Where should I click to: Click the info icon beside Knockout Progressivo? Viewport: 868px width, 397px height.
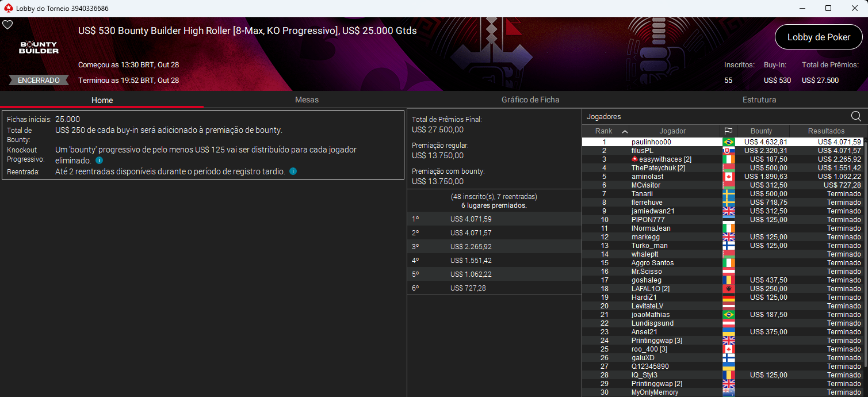[x=98, y=161]
